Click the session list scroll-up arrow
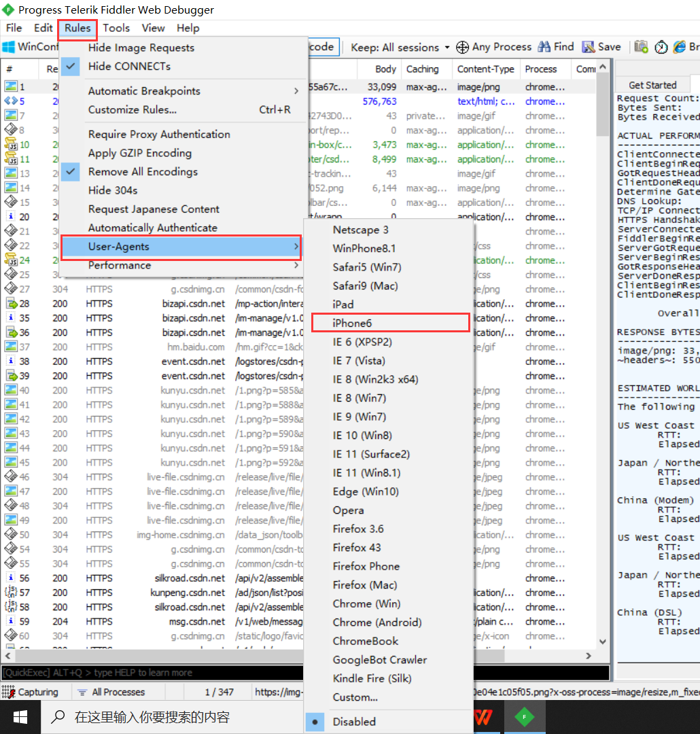This screenshot has width=700, height=734. coord(603,67)
